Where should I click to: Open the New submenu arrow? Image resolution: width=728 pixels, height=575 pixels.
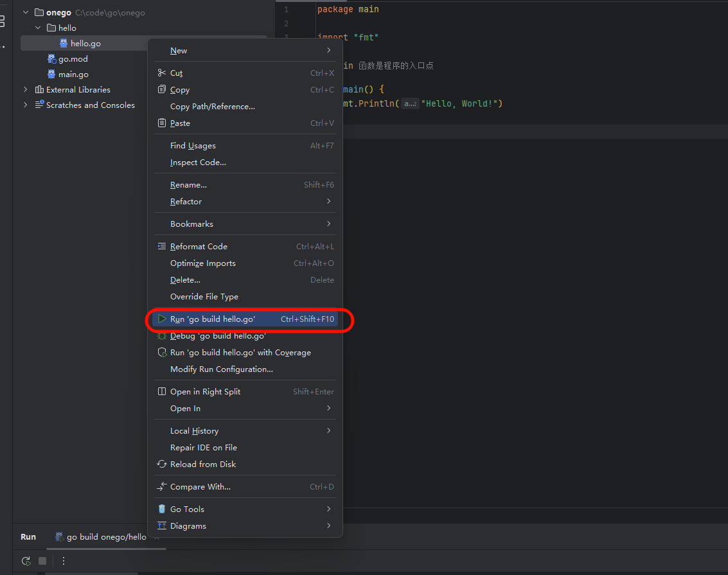click(x=329, y=50)
